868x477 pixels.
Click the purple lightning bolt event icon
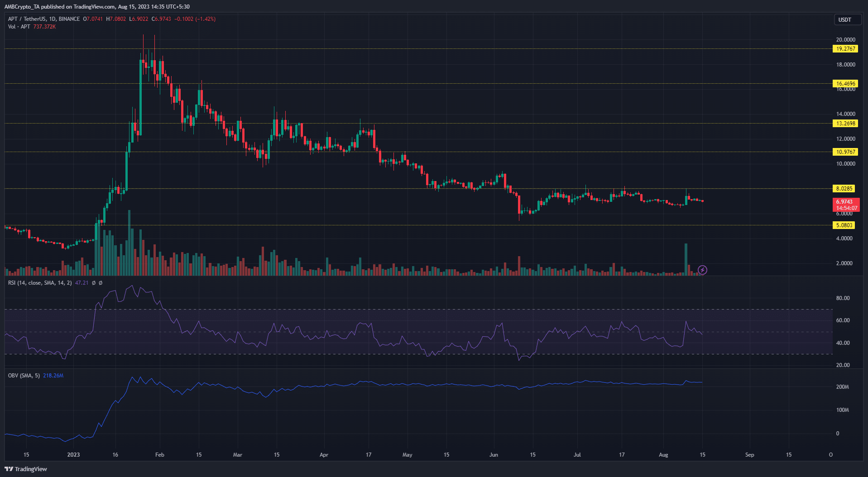click(702, 270)
